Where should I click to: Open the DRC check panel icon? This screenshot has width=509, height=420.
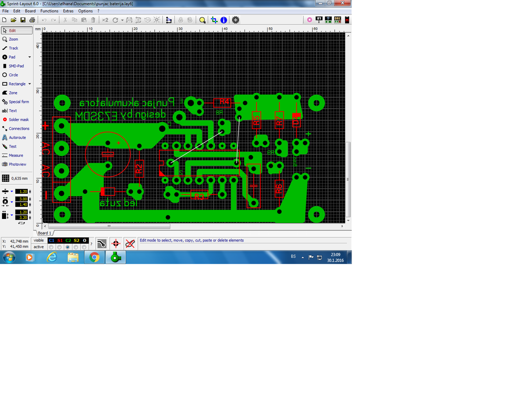[337, 20]
